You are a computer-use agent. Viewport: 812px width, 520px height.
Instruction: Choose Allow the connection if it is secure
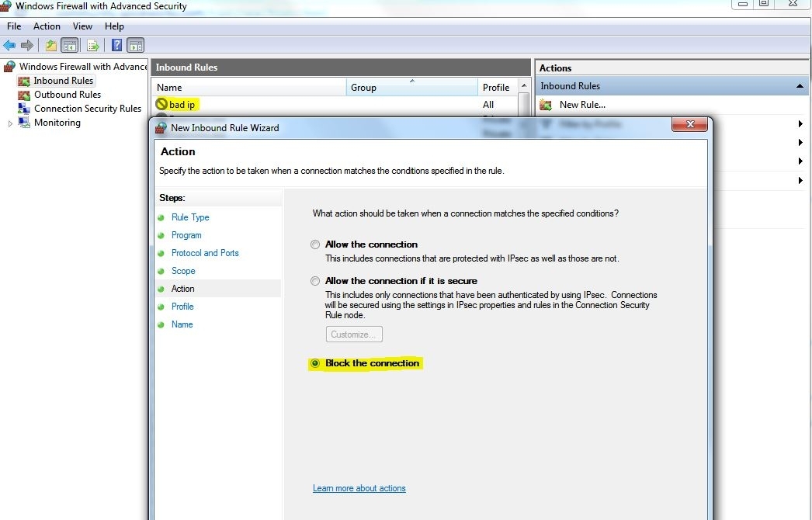point(315,281)
